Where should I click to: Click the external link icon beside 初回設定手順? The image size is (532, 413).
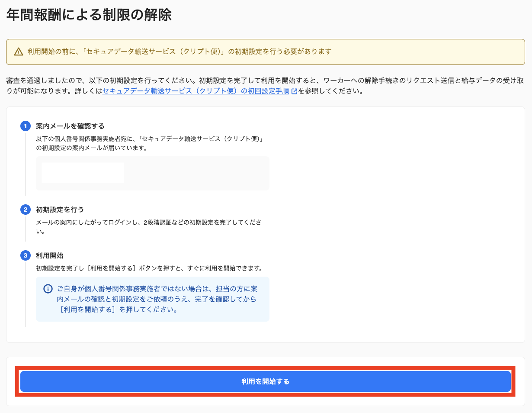pos(294,92)
